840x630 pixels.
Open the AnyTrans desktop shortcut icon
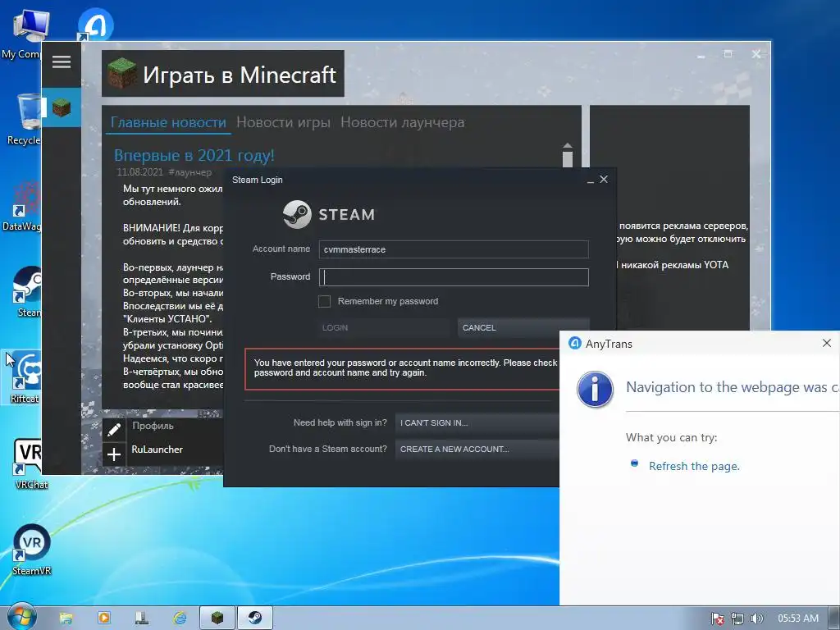point(96,25)
